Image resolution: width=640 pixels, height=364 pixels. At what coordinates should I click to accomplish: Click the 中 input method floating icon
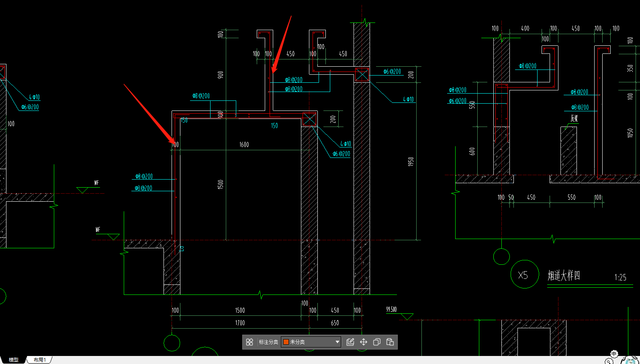click(614, 354)
